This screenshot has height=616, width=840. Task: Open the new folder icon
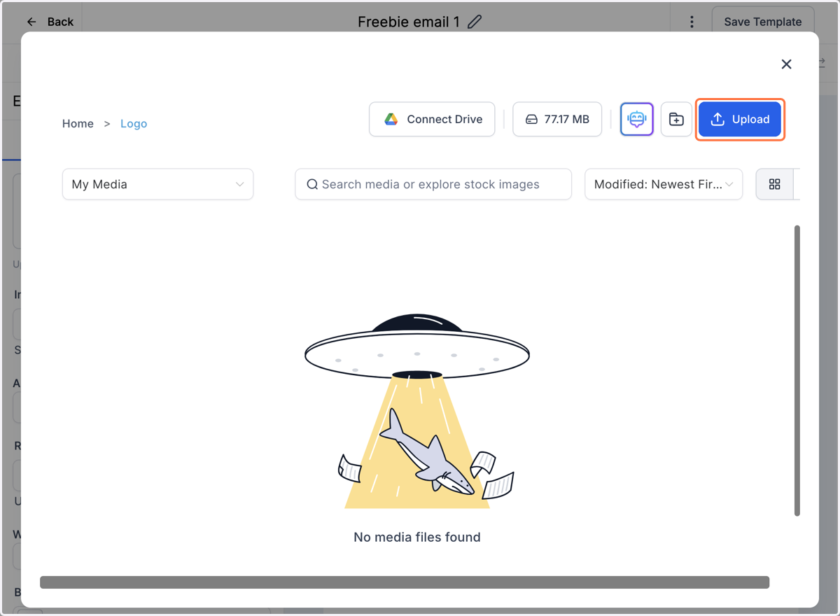pos(676,120)
